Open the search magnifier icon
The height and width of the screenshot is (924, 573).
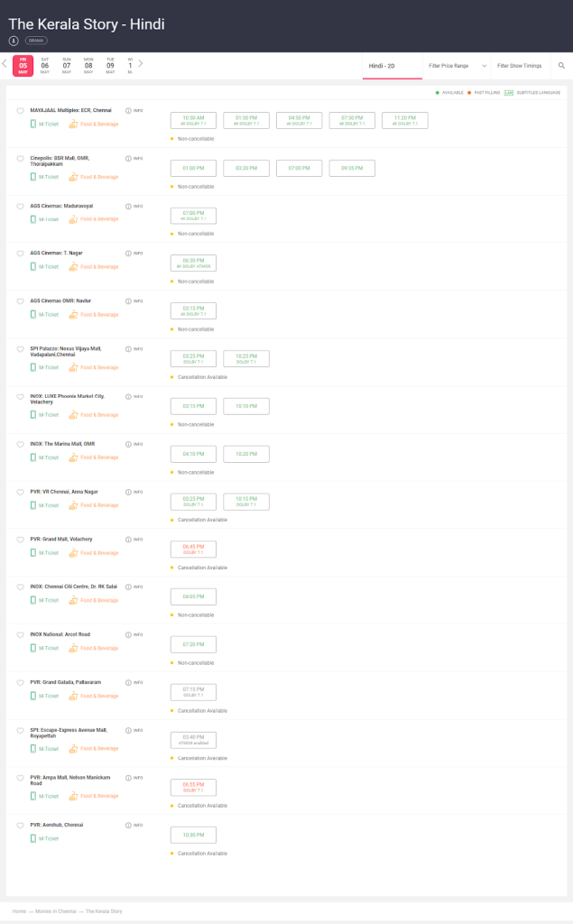coord(561,65)
